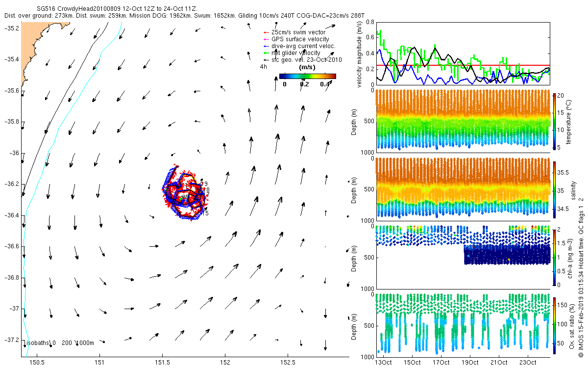The image size is (588, 368).
Task: Click the '19Oct' date tick label
Action: [470, 363]
